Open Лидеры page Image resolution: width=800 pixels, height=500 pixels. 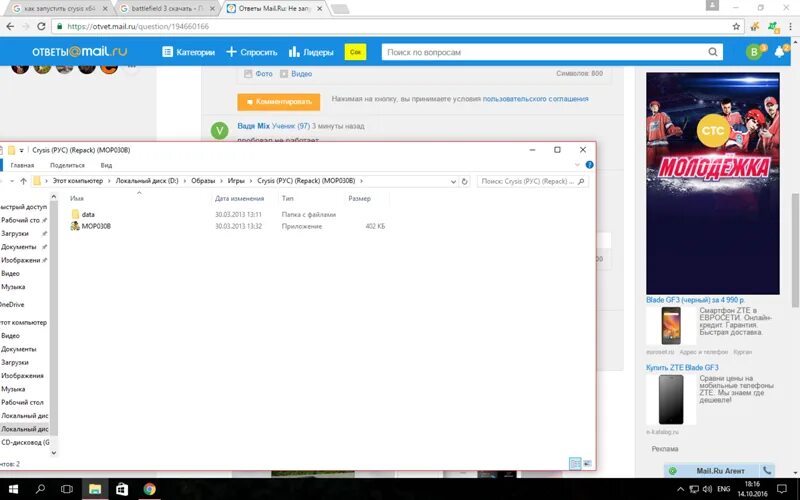(311, 52)
